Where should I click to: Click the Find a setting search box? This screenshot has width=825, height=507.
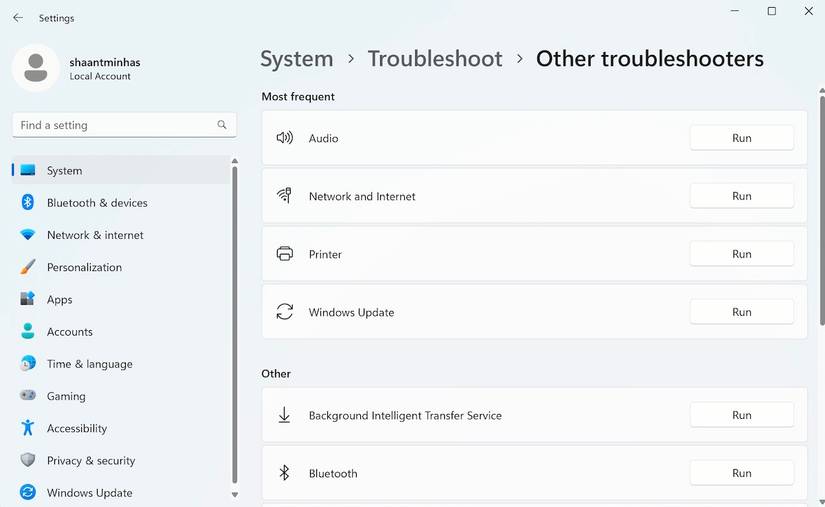pyautogui.click(x=124, y=125)
